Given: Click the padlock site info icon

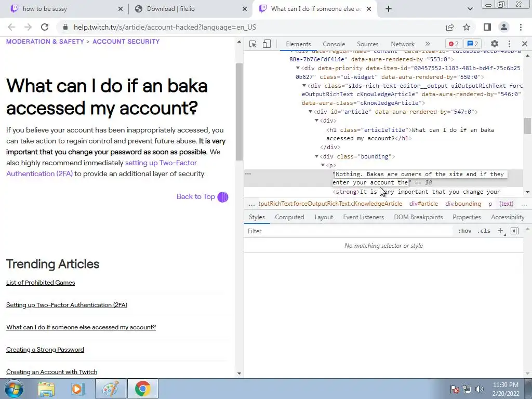Looking at the screenshot, I should pos(65,27).
